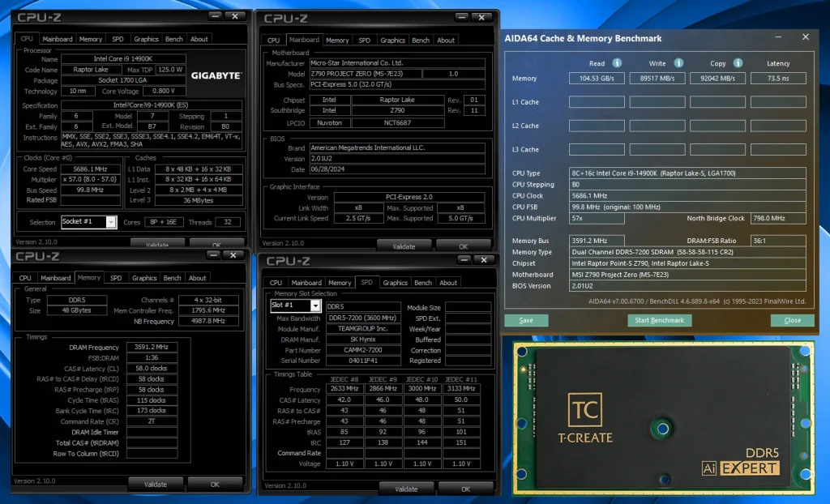This screenshot has height=504, width=830.
Task: Click the Dual Channel DDR5-7200 SDRAM memory type
Action: (687, 252)
